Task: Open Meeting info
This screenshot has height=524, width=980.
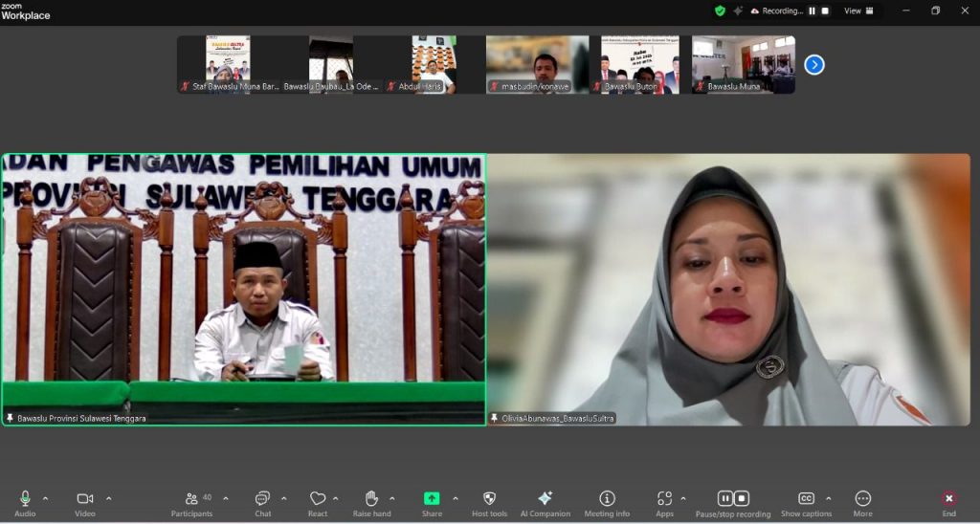Action: (607, 499)
